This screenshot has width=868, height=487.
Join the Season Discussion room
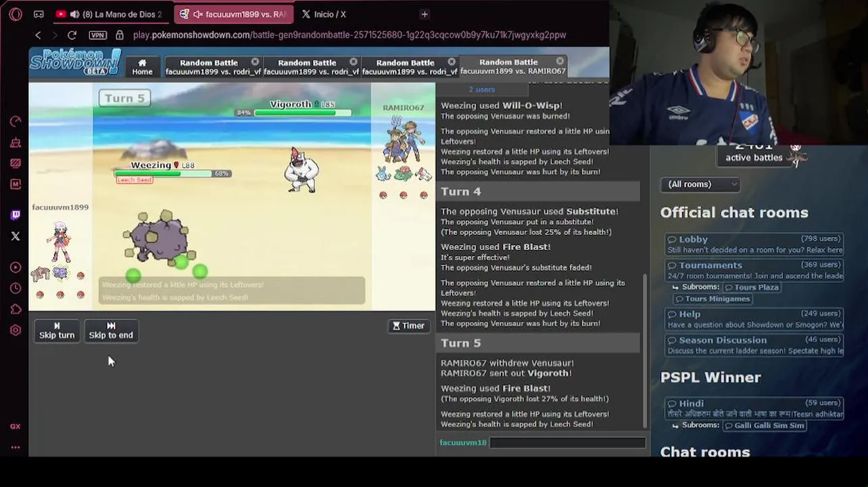pyautogui.click(x=754, y=346)
